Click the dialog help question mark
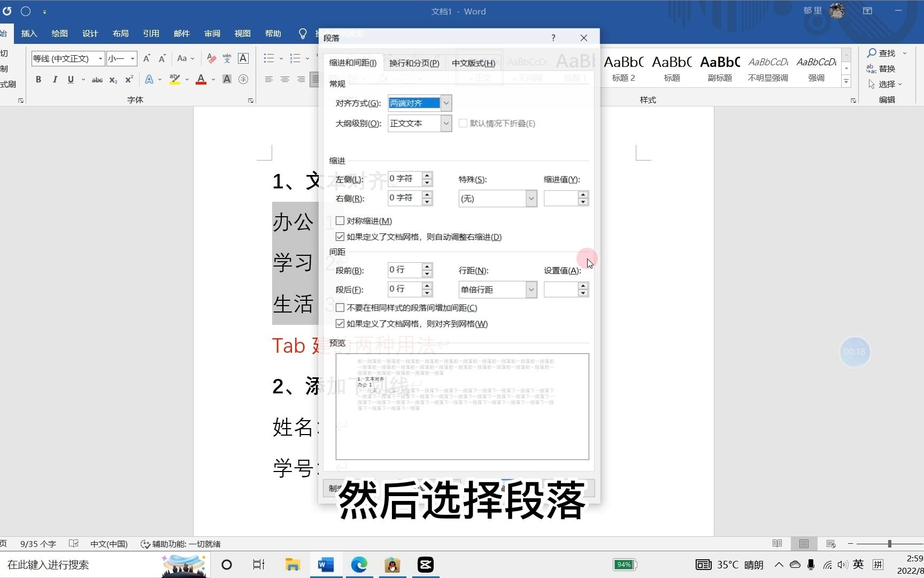924x578 pixels. [553, 37]
